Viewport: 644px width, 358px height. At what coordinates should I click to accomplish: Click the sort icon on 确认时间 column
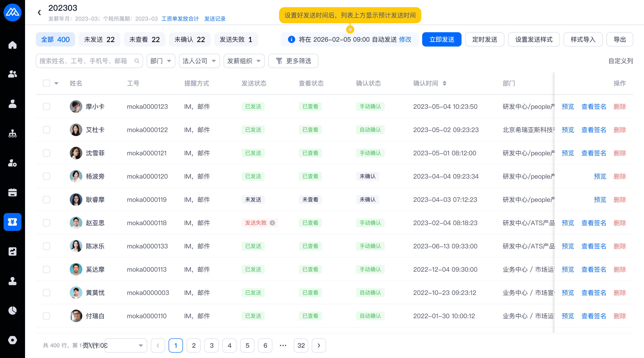coord(444,83)
